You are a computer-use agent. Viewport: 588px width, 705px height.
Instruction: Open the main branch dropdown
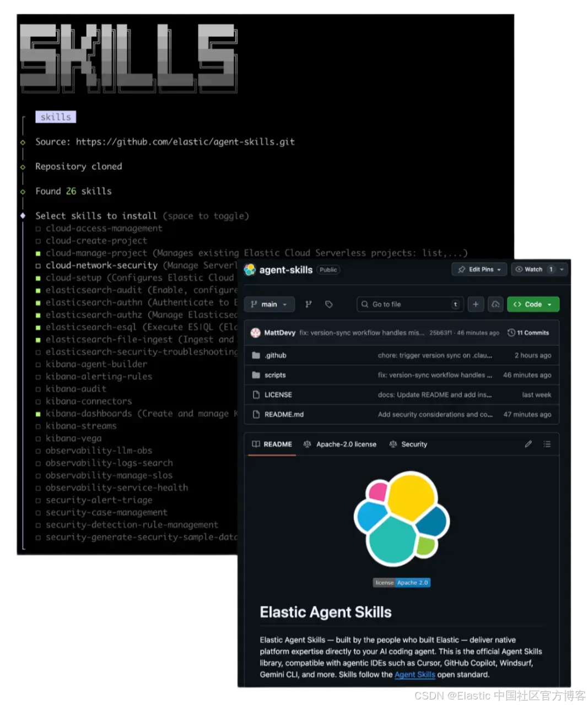(269, 304)
